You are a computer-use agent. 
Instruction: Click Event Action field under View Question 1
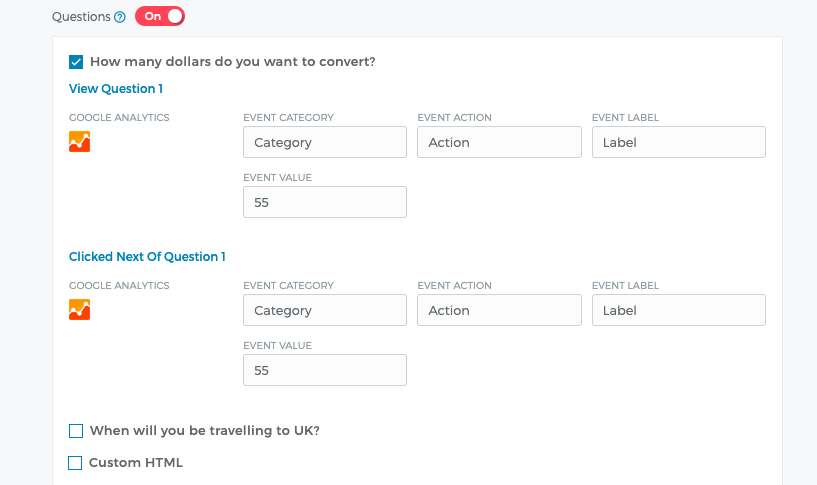[x=499, y=142]
